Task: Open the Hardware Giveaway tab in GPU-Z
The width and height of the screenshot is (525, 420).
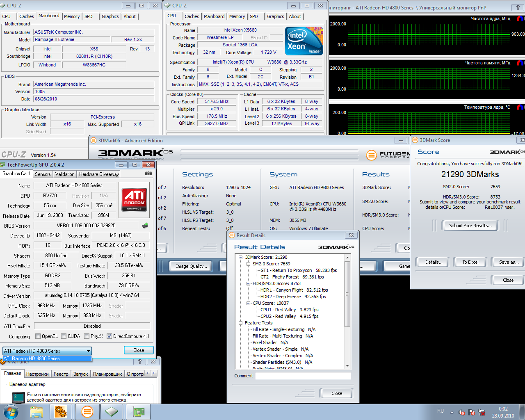Action: pos(99,174)
